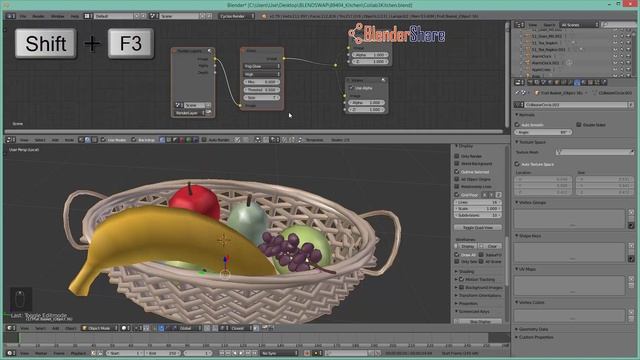The width and height of the screenshot is (640, 360).
Task: Click the plus icon in the UV Maps list
Action: [x=631, y=280]
